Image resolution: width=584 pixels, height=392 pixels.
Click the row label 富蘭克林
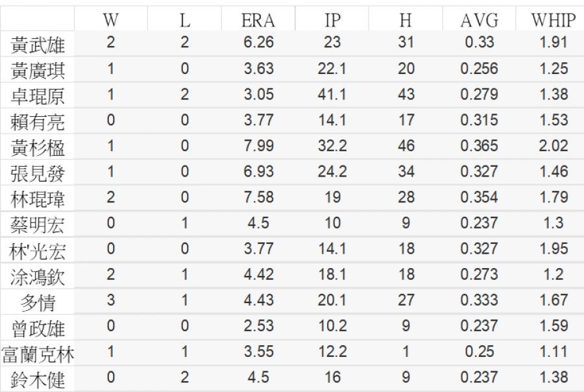[38, 354]
